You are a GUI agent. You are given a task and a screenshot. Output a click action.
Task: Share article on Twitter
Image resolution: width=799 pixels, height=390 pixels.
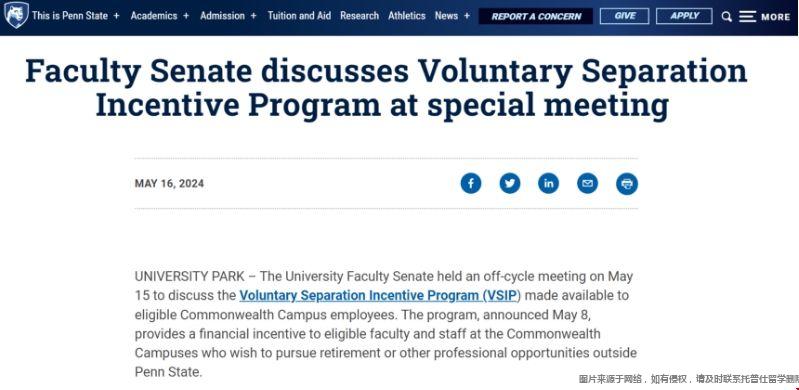click(x=510, y=184)
